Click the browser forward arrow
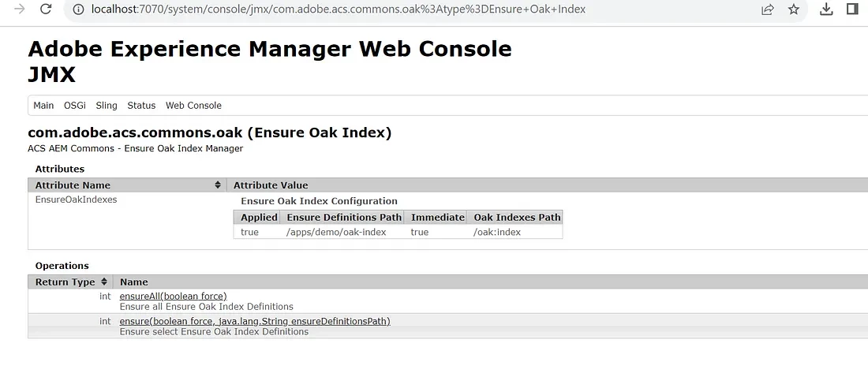Screen dimensions: 868x377 (20, 9)
